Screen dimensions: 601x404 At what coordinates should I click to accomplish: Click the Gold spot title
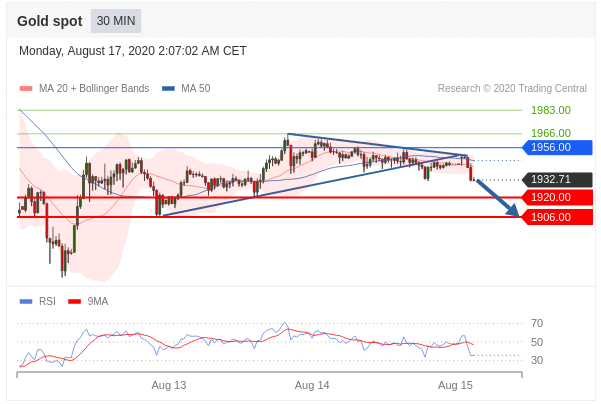click(x=50, y=21)
